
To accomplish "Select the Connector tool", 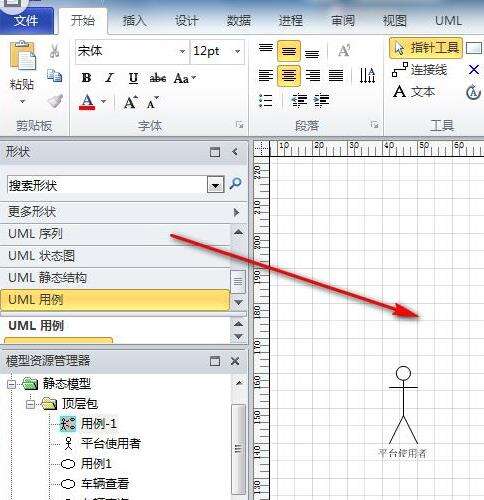I will click(419, 70).
